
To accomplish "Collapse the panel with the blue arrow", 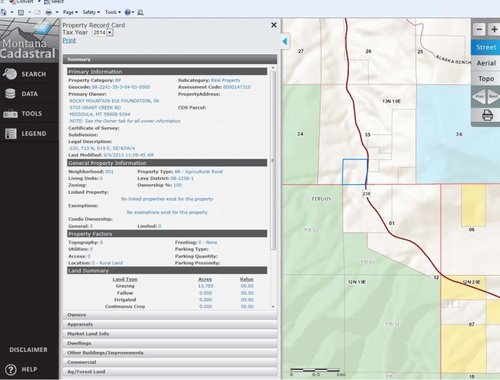I will [x=284, y=41].
